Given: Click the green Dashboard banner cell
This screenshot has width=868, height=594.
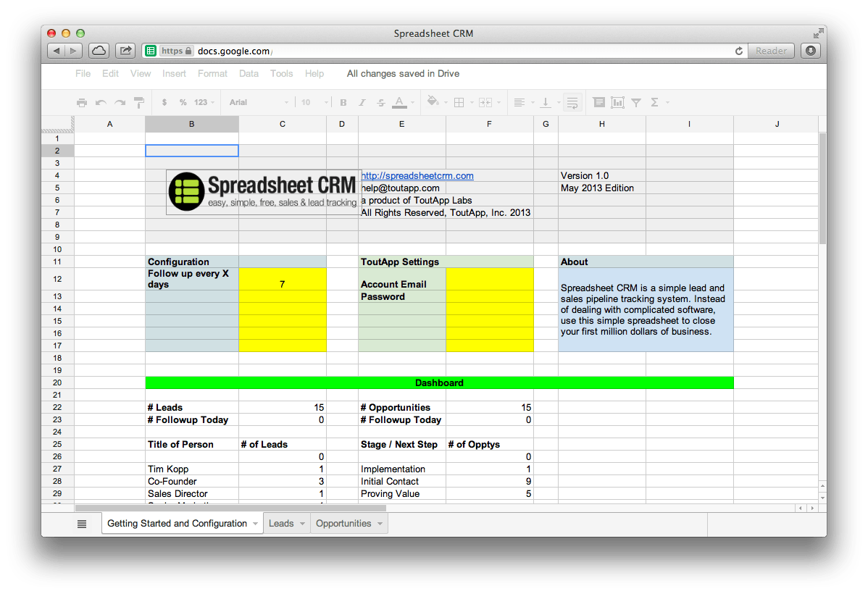Looking at the screenshot, I should point(440,382).
